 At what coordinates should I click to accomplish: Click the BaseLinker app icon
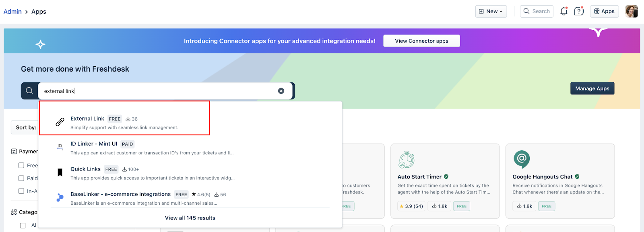[x=60, y=197]
